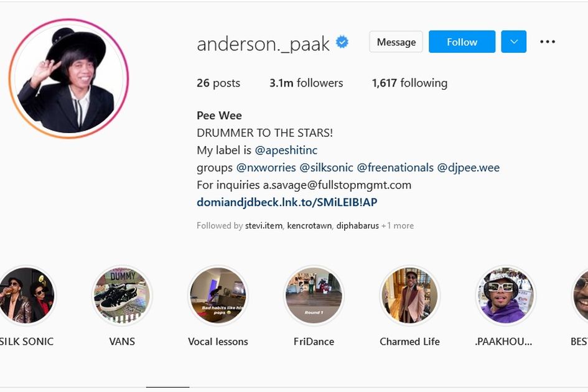This screenshot has width=588, height=392.
Task: Open the @apeshitinc label profile
Action: (x=286, y=151)
